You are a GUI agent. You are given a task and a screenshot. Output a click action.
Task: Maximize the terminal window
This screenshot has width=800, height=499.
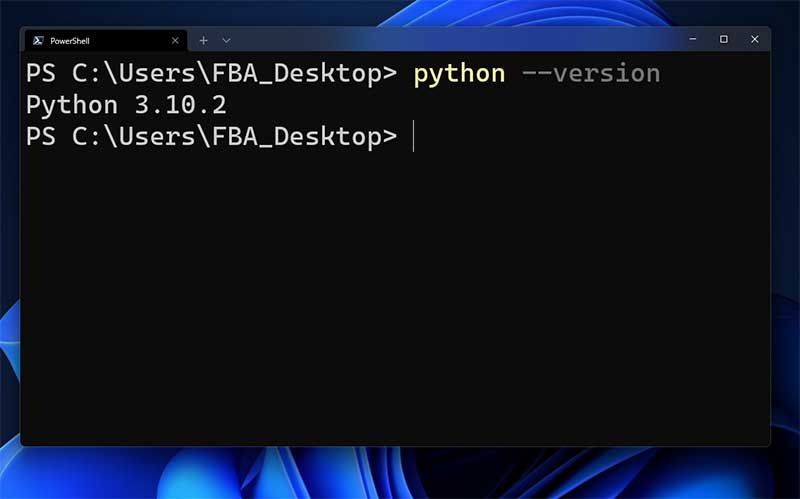(723, 39)
